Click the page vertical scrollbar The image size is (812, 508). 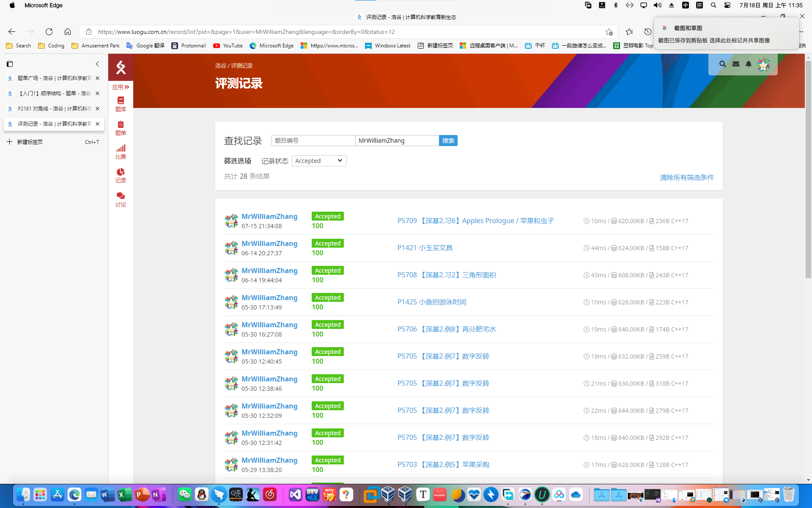pyautogui.click(x=808, y=169)
